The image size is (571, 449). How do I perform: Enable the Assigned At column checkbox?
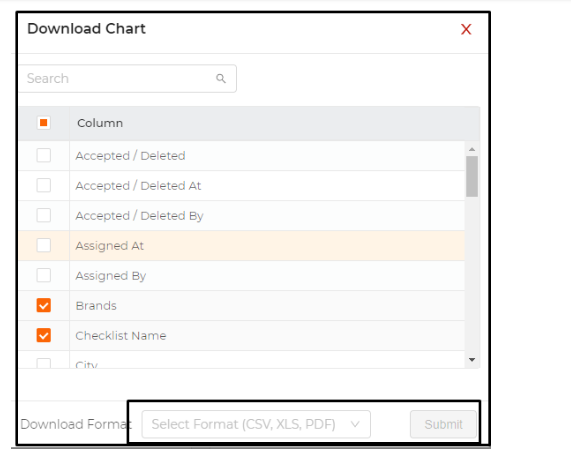[43, 245]
